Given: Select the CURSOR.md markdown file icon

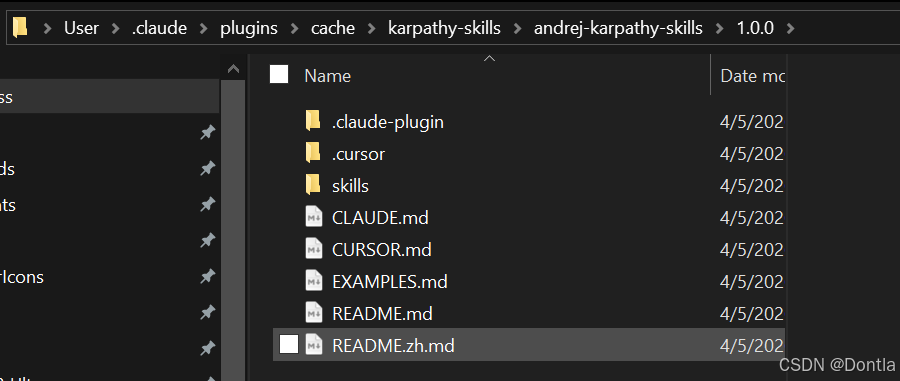Looking at the screenshot, I should (x=314, y=250).
